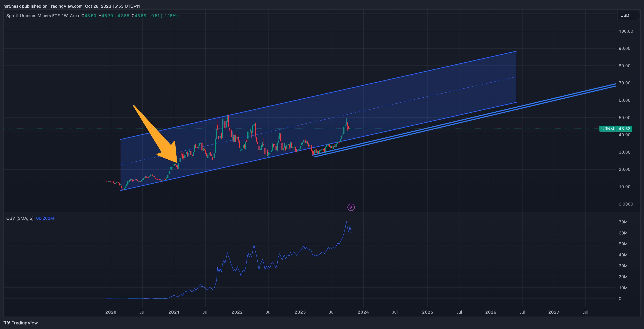Click the change value −0.51 (−1.16%)
The width and height of the screenshot is (644, 329).
(x=163, y=16)
